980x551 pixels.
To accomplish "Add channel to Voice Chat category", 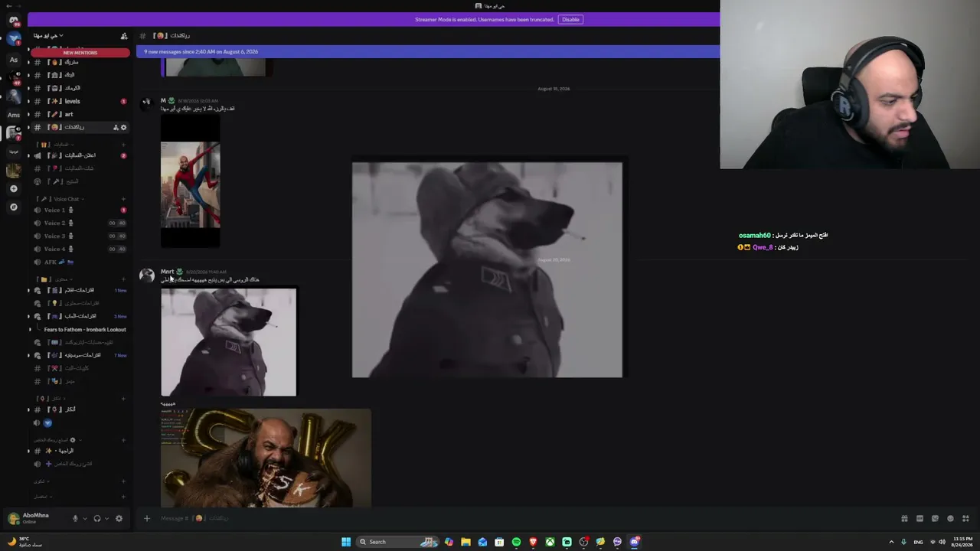I will [x=123, y=199].
